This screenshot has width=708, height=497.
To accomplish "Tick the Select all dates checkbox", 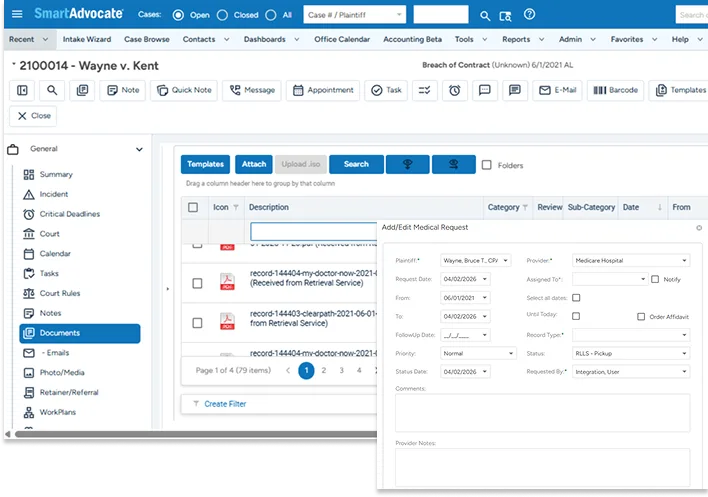I will point(576,297).
